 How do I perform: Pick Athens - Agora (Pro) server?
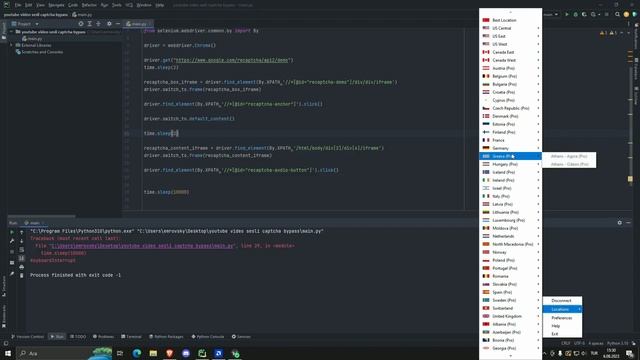[569, 156]
